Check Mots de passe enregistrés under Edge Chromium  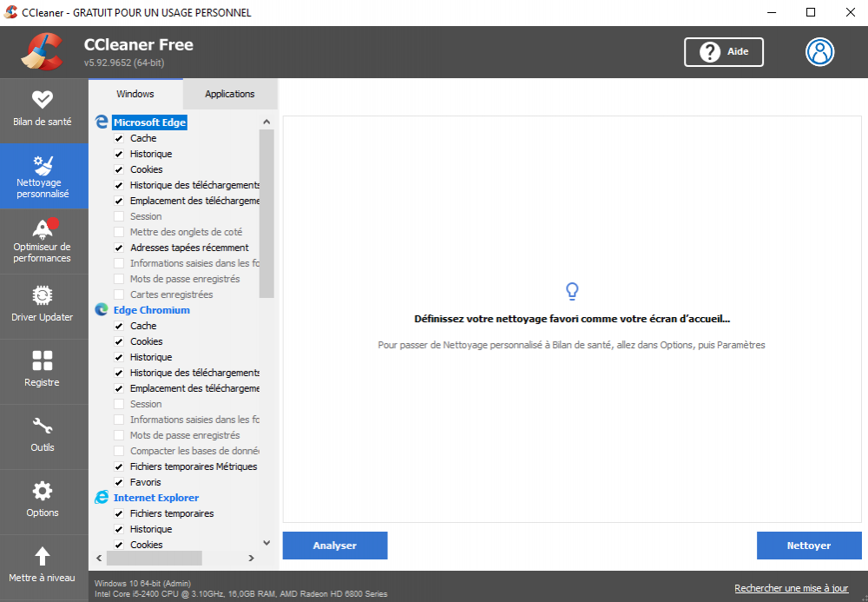tap(119, 435)
